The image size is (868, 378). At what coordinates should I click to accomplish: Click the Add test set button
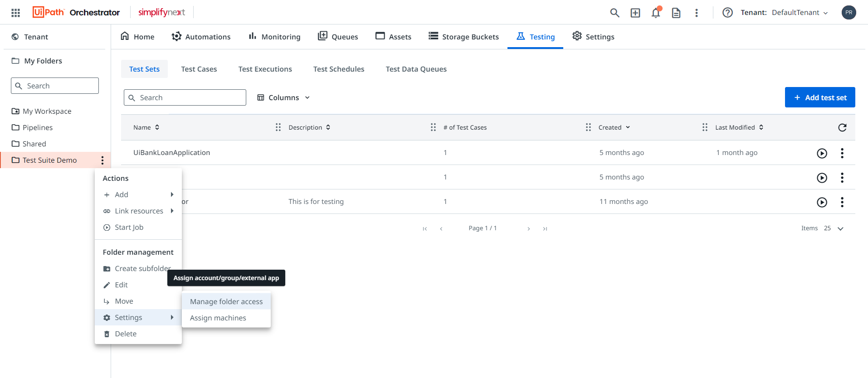pyautogui.click(x=820, y=97)
